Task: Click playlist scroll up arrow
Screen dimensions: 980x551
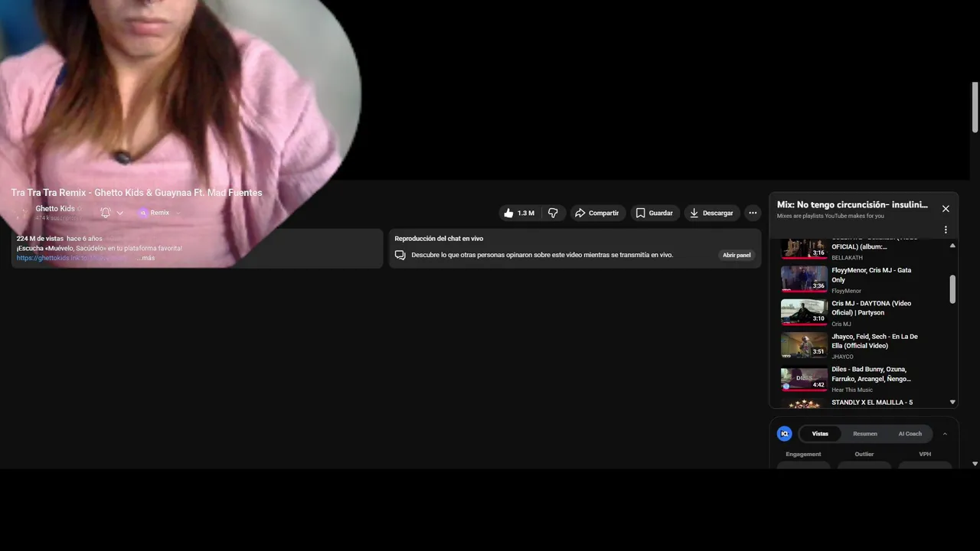Action: click(952, 246)
